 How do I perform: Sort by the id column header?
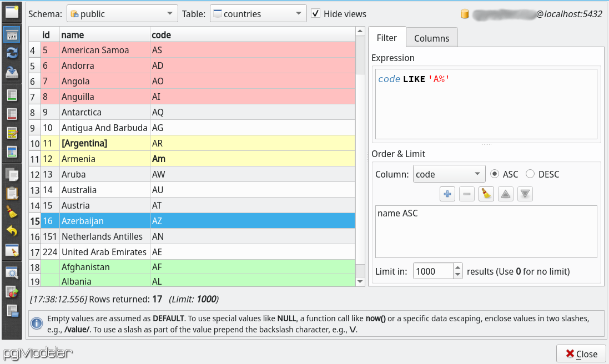[x=50, y=35]
